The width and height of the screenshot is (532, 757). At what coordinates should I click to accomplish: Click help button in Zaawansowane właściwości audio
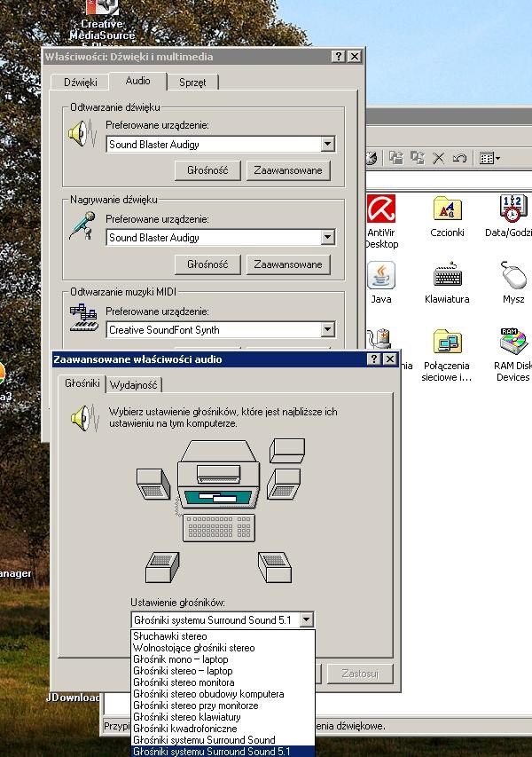click(374, 359)
